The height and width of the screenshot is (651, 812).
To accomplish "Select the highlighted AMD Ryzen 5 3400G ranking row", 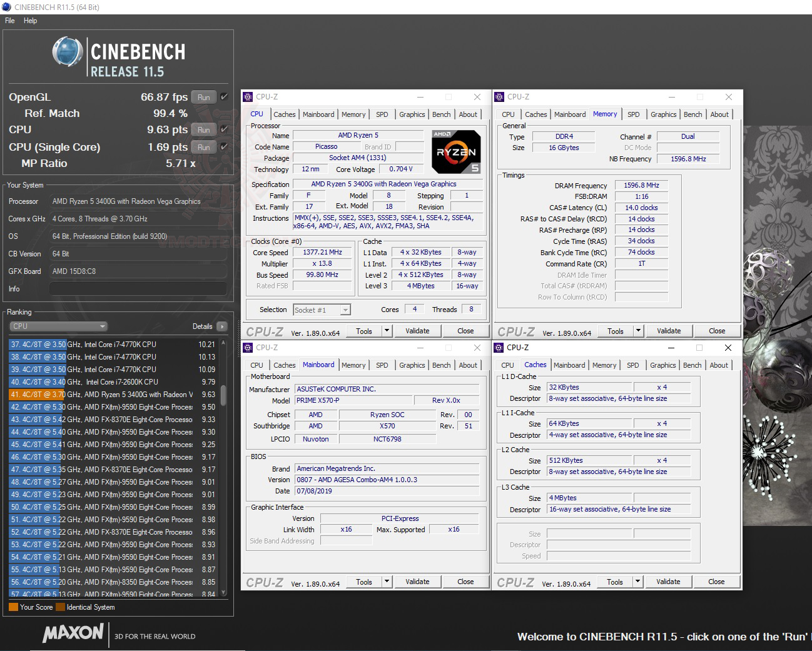I will [113, 394].
